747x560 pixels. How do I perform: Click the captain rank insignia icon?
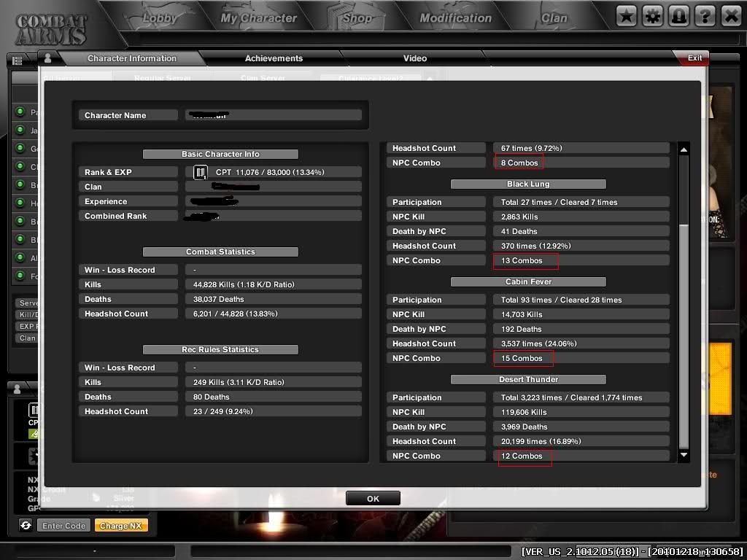pos(200,172)
